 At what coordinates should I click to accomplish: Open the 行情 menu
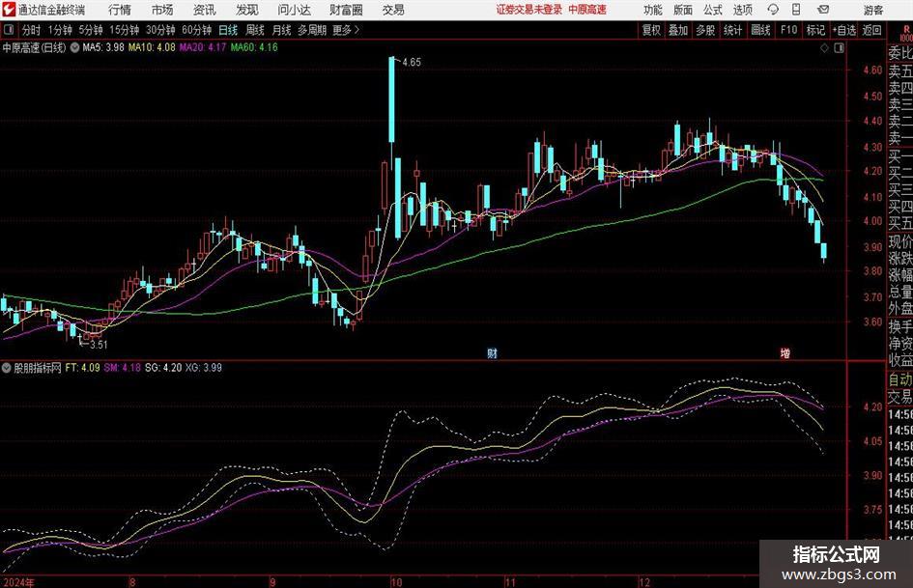[120, 10]
